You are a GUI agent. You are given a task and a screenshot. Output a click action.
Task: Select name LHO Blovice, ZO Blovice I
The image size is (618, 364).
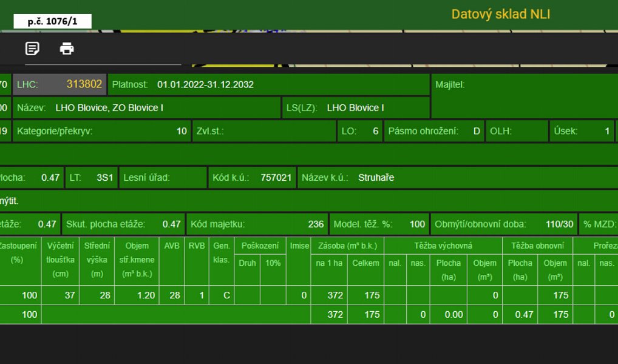coord(109,108)
